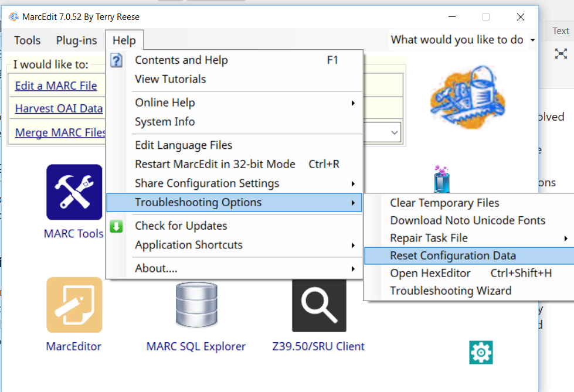
Task: Expand the Online Help submenu
Action: [235, 103]
